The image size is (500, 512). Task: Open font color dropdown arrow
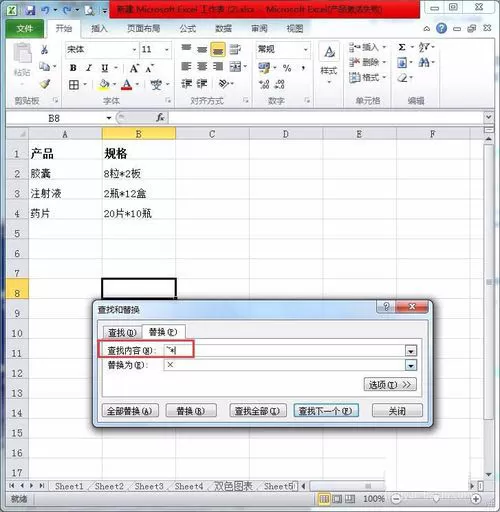pos(137,85)
